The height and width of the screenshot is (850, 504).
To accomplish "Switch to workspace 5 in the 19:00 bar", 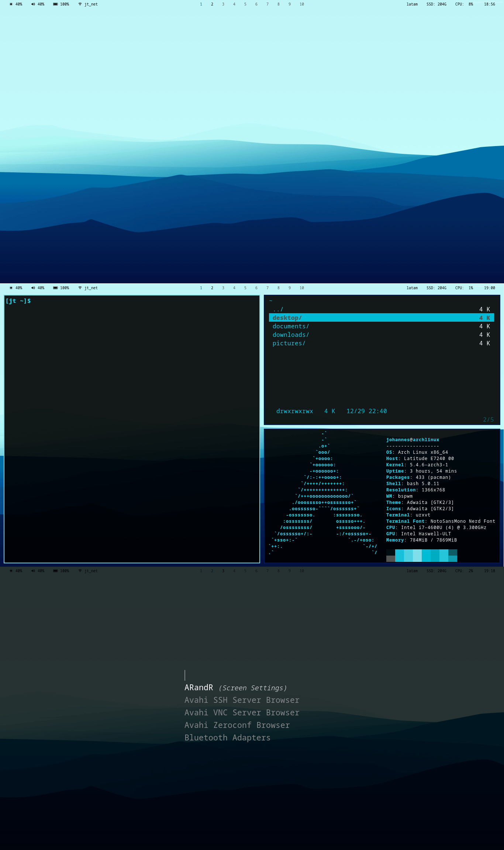I will point(245,288).
